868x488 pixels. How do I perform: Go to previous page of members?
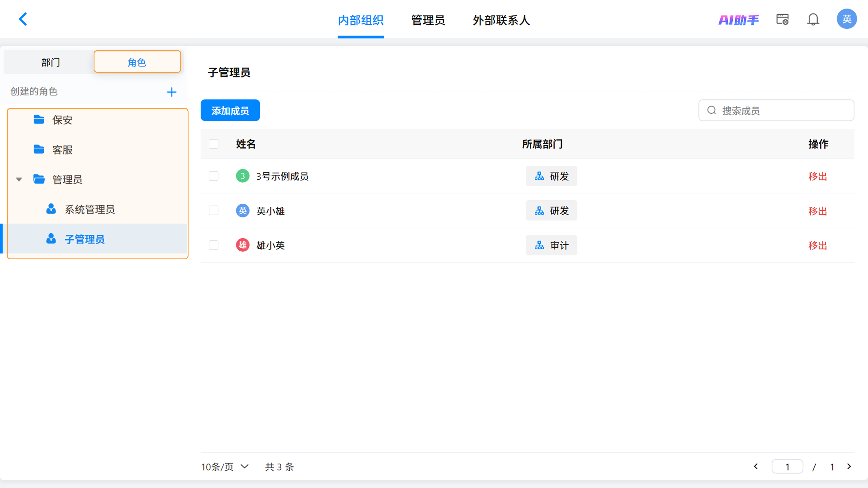click(x=756, y=467)
